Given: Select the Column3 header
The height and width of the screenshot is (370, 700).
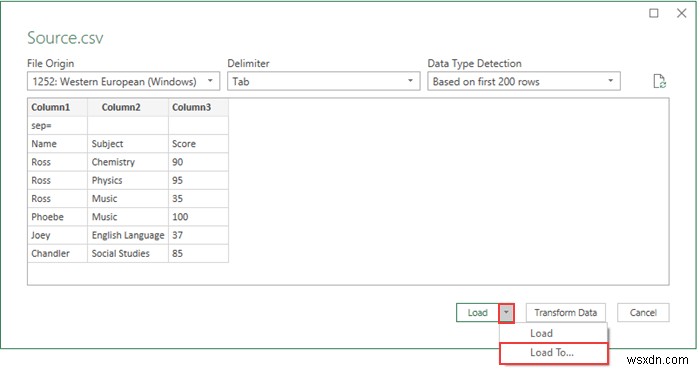Looking at the screenshot, I should 198,107.
